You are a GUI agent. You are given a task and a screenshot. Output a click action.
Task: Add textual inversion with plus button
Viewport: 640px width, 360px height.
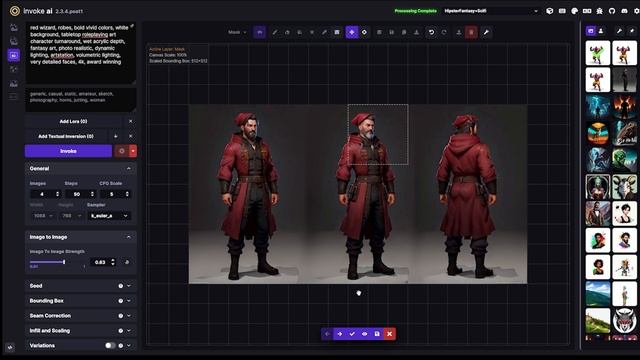point(116,136)
